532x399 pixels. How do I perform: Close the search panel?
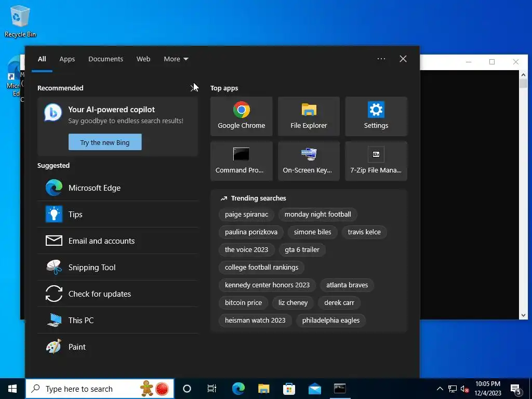tap(403, 59)
